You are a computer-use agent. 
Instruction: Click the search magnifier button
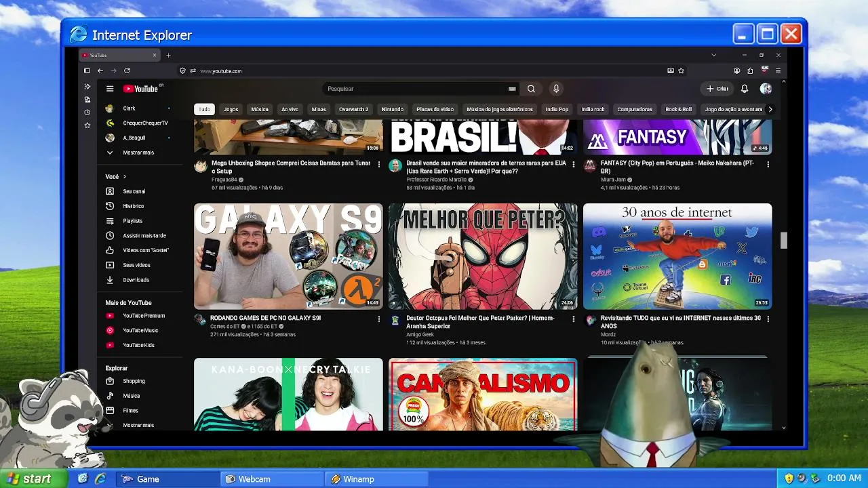tap(531, 89)
